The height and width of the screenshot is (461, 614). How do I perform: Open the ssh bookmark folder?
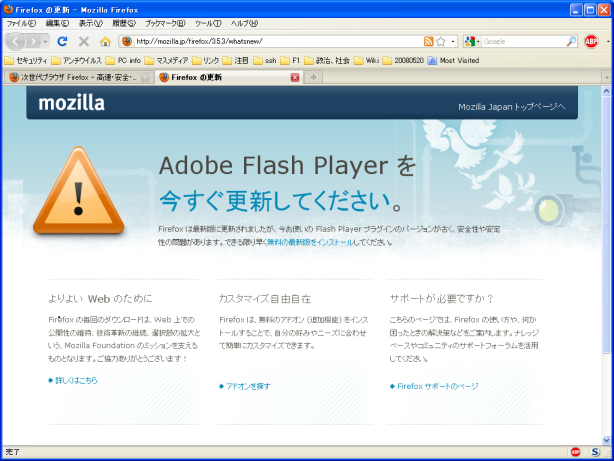(x=265, y=60)
